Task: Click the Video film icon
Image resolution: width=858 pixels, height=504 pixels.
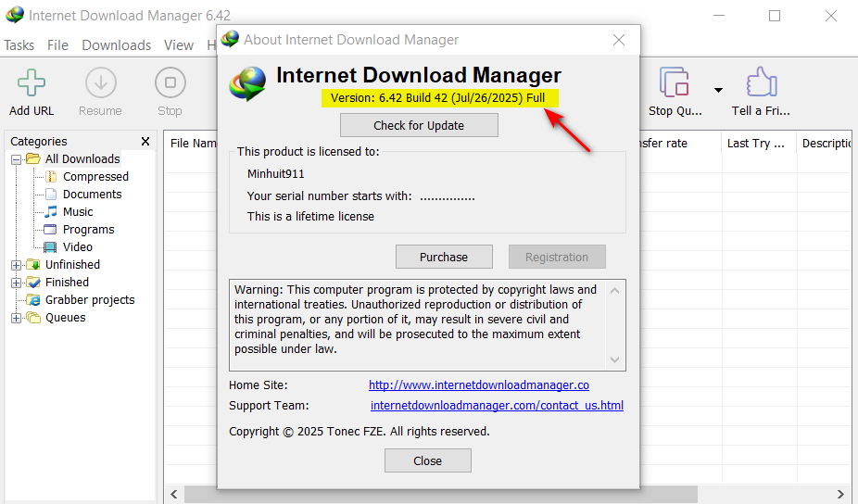Action: tap(50, 246)
